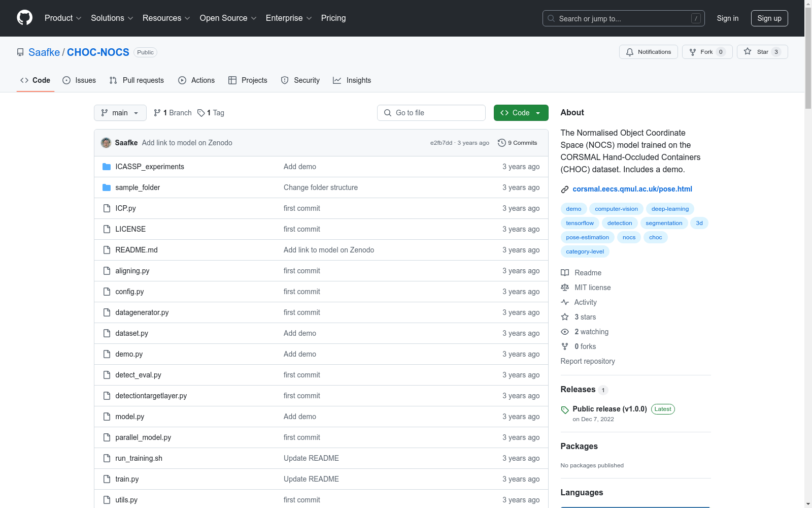Fork the repository
The width and height of the screenshot is (812, 508).
pyautogui.click(x=707, y=52)
